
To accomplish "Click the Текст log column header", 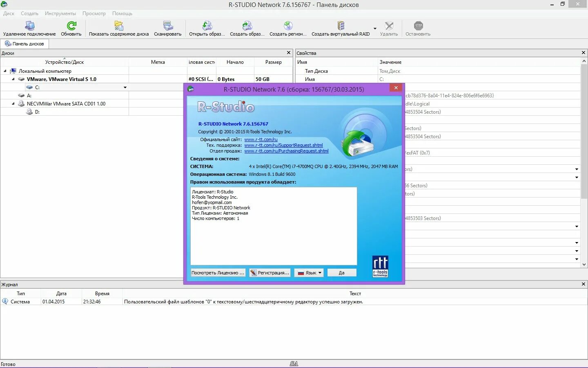I will coord(355,294).
